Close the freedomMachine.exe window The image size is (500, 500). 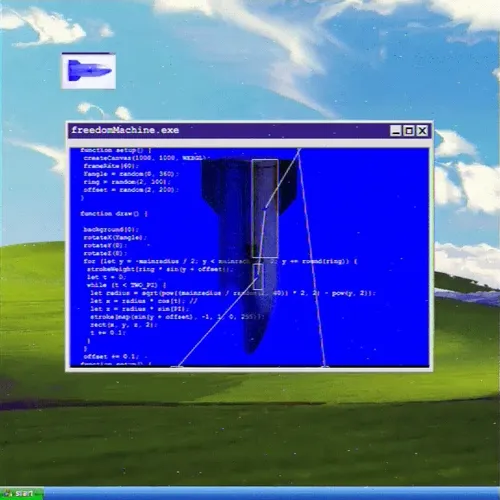pyautogui.click(x=422, y=131)
